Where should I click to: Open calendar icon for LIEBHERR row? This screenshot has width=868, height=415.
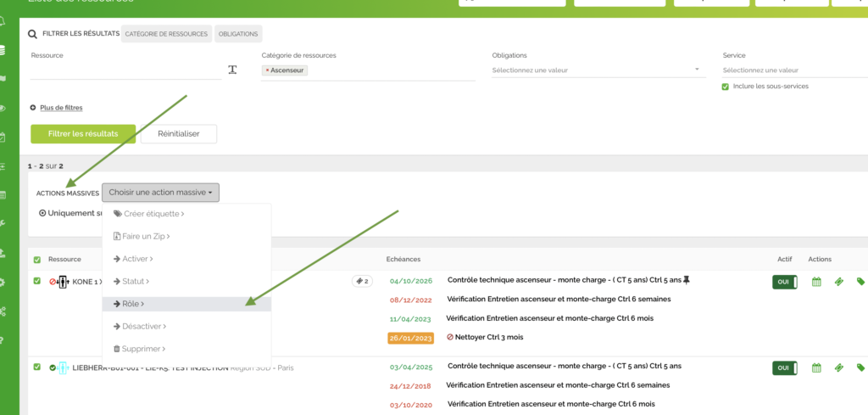pyautogui.click(x=817, y=367)
